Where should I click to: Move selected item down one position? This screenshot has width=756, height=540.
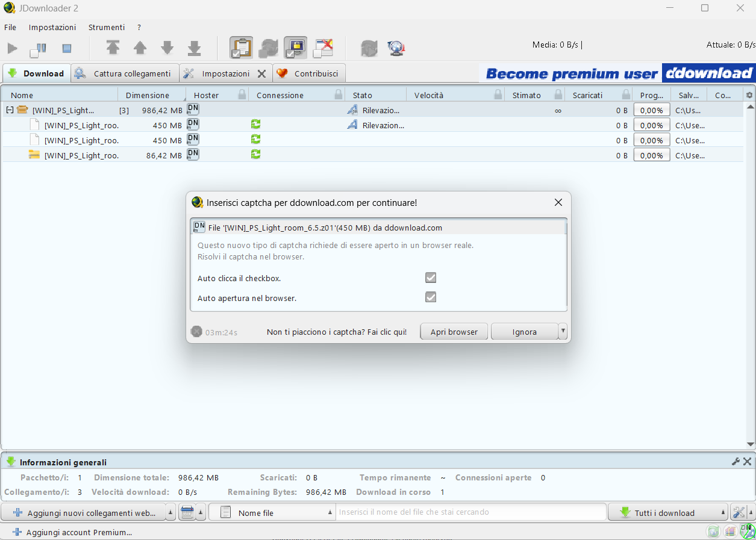tap(167, 48)
